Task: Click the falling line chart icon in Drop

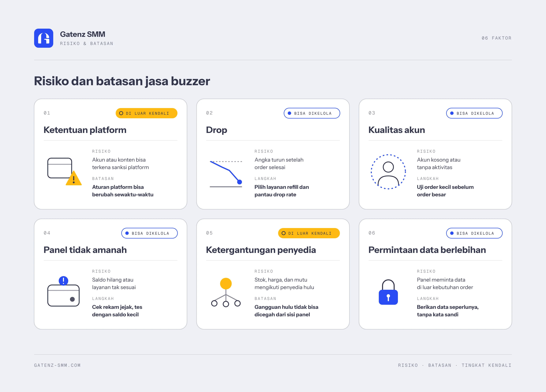Action: [x=226, y=174]
